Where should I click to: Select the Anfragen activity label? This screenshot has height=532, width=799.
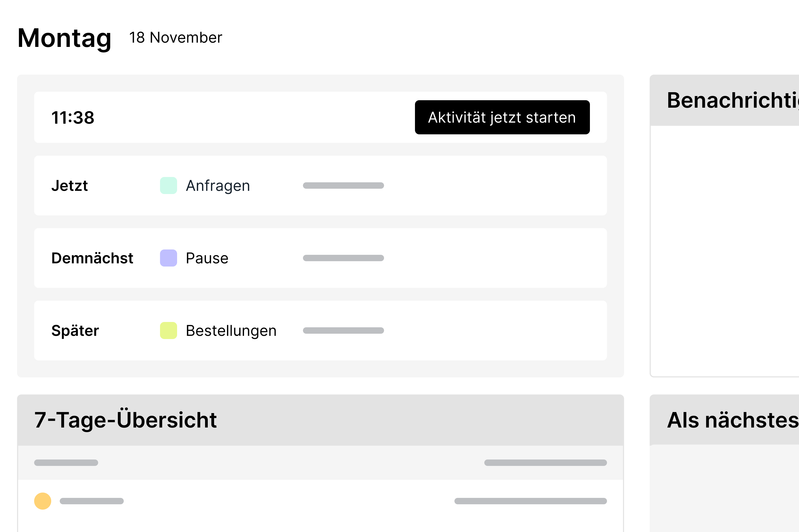218,186
